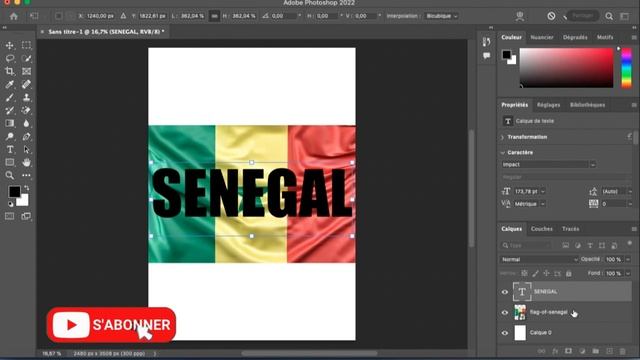Select the Clone Stamp tool

click(x=27, y=98)
